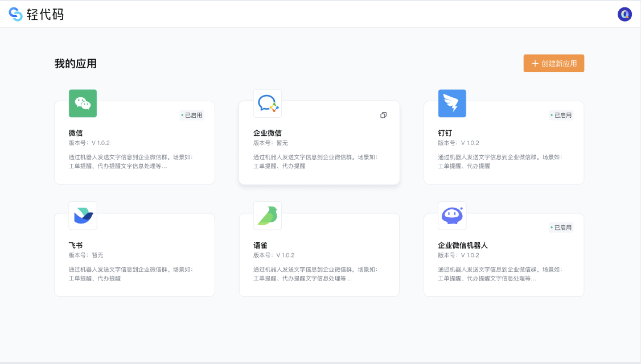Click the green 语雀 feather icon

[268, 216]
